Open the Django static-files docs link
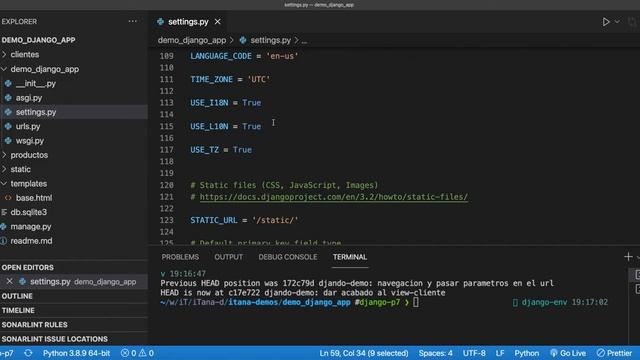The image size is (640, 360). 333,197
